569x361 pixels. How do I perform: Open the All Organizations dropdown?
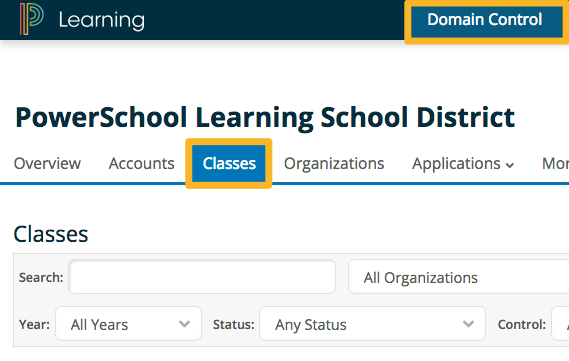(459, 277)
